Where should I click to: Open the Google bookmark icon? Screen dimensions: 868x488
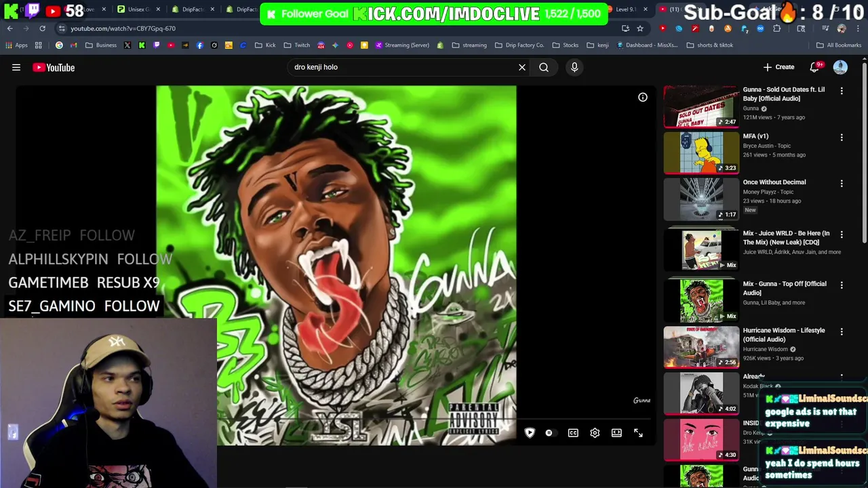pyautogui.click(x=59, y=45)
